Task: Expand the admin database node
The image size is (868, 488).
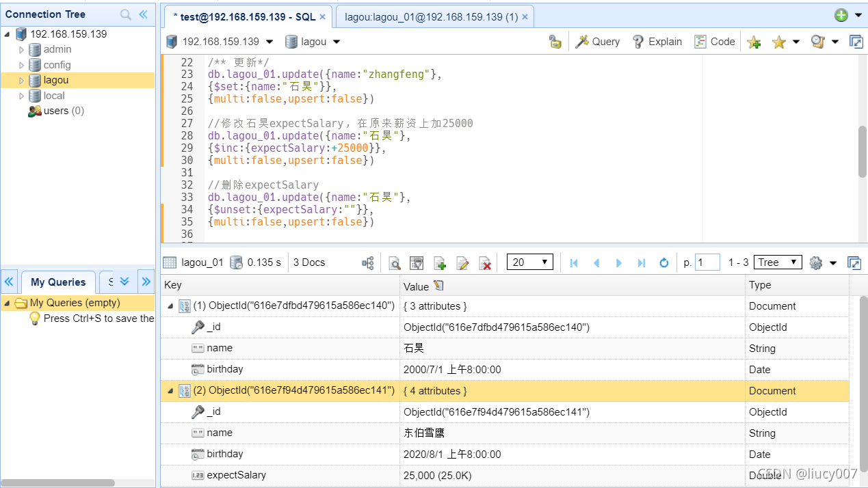Action: coord(21,49)
